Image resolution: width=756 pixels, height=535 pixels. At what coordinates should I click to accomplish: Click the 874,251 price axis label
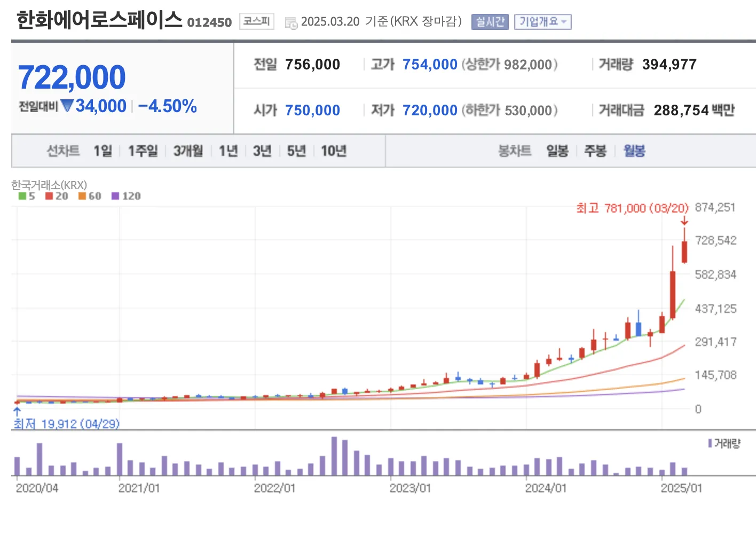(715, 207)
